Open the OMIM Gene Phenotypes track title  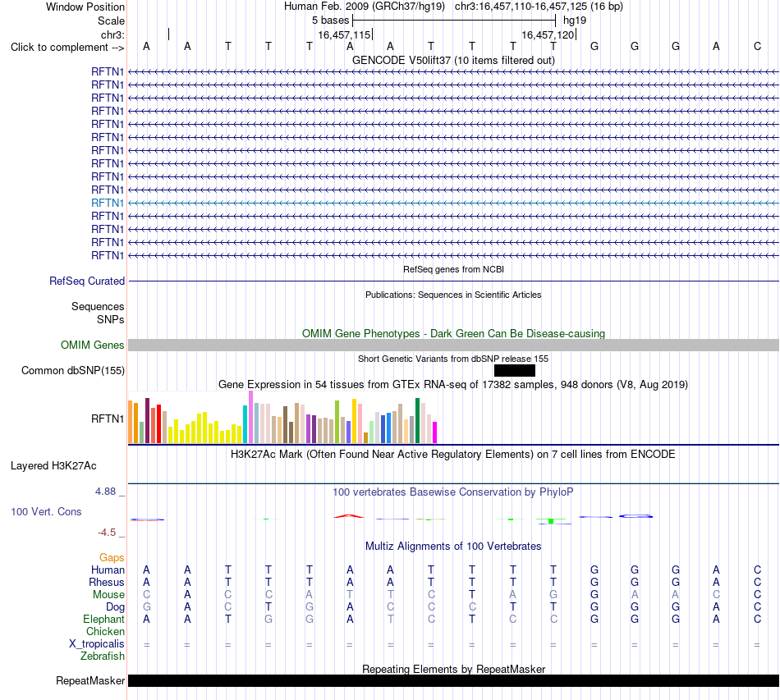tap(453, 334)
